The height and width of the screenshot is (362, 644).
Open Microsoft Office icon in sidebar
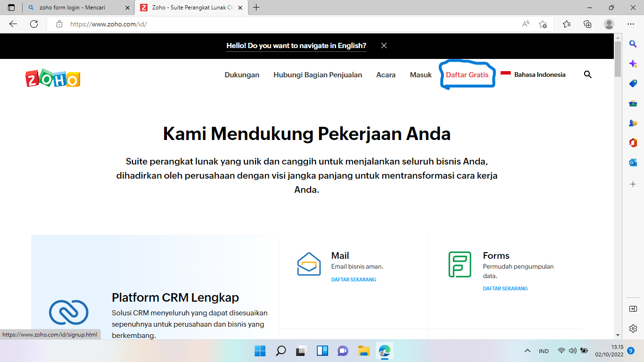[x=633, y=143]
